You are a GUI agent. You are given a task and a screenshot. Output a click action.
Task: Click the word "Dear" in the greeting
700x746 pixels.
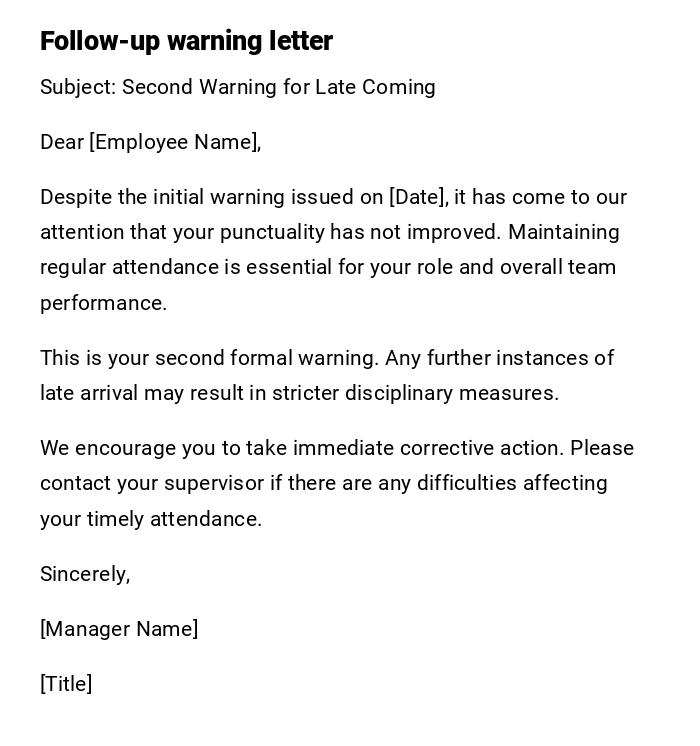61,142
